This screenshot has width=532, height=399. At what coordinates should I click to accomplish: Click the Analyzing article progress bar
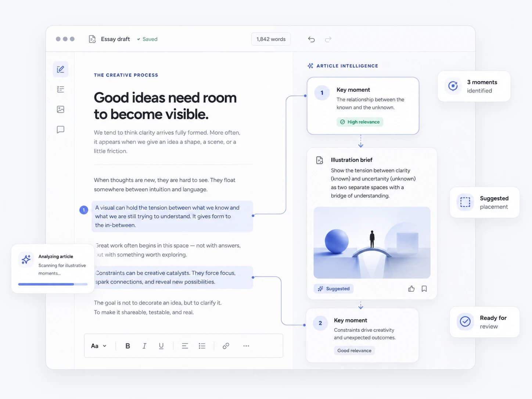pos(53,284)
